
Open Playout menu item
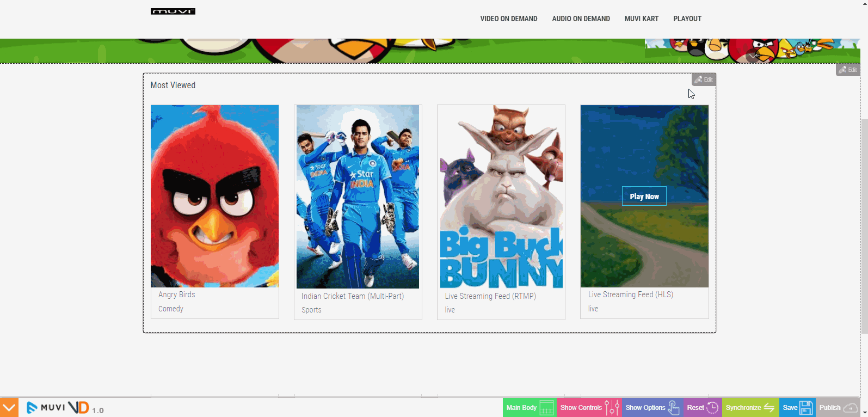pyautogui.click(x=687, y=19)
